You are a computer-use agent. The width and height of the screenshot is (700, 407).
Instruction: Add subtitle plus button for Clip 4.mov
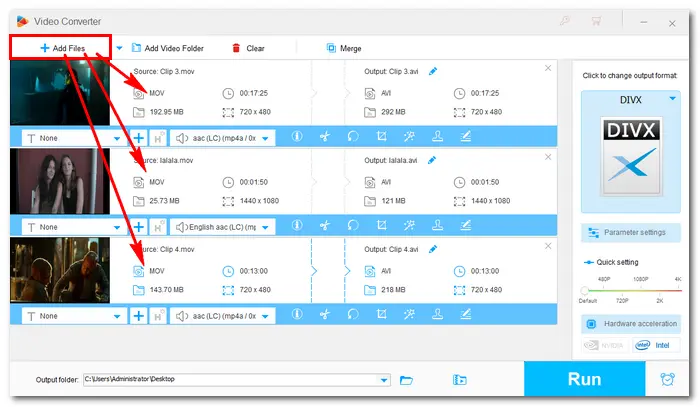(x=139, y=316)
